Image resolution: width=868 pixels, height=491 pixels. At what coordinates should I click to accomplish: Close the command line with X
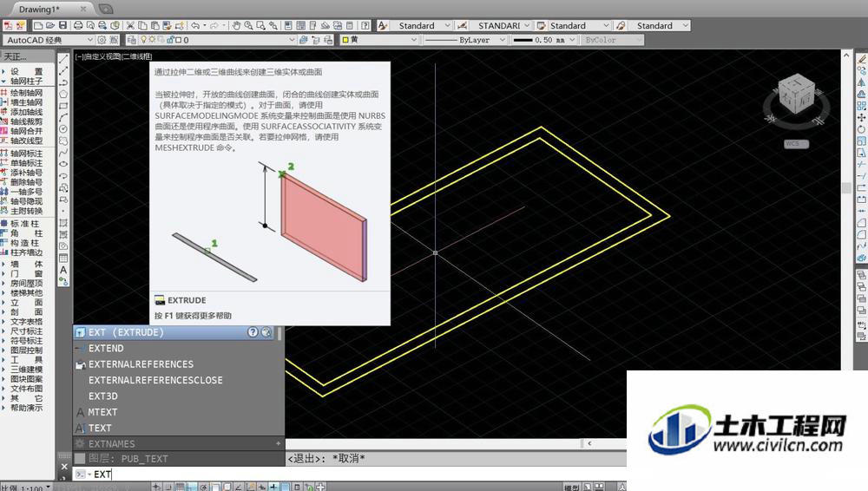tap(64, 467)
